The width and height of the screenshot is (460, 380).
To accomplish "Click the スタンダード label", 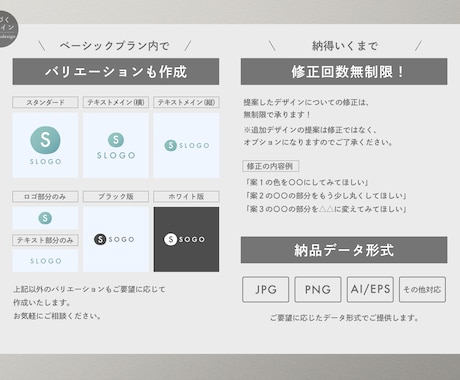I will click(x=45, y=102).
